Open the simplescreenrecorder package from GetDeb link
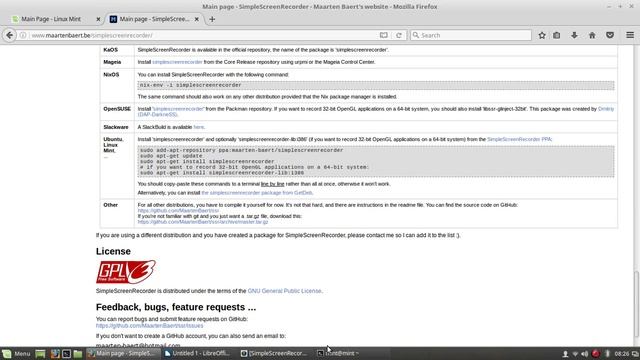640x360 pixels. (x=257, y=193)
